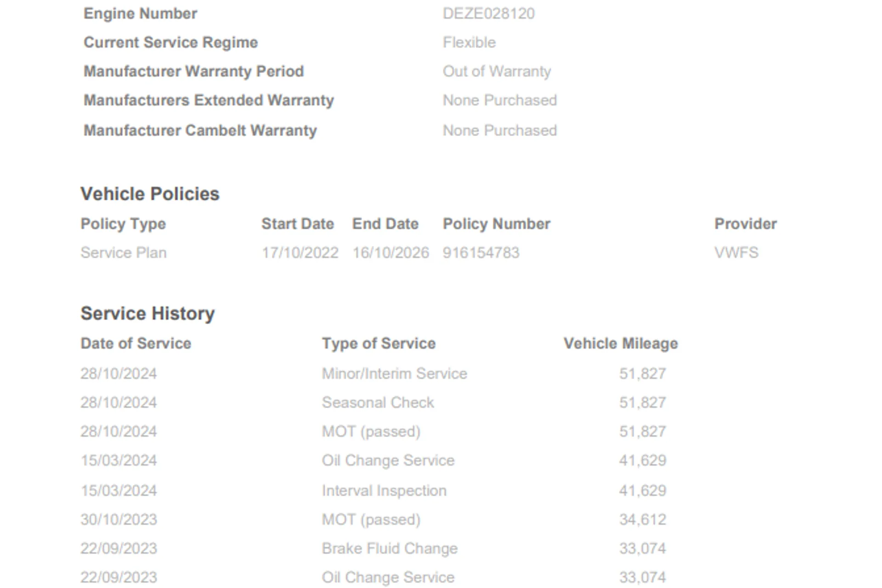Select the Policy Number column header
Viewport: 882px width, 588px height.
(496, 224)
